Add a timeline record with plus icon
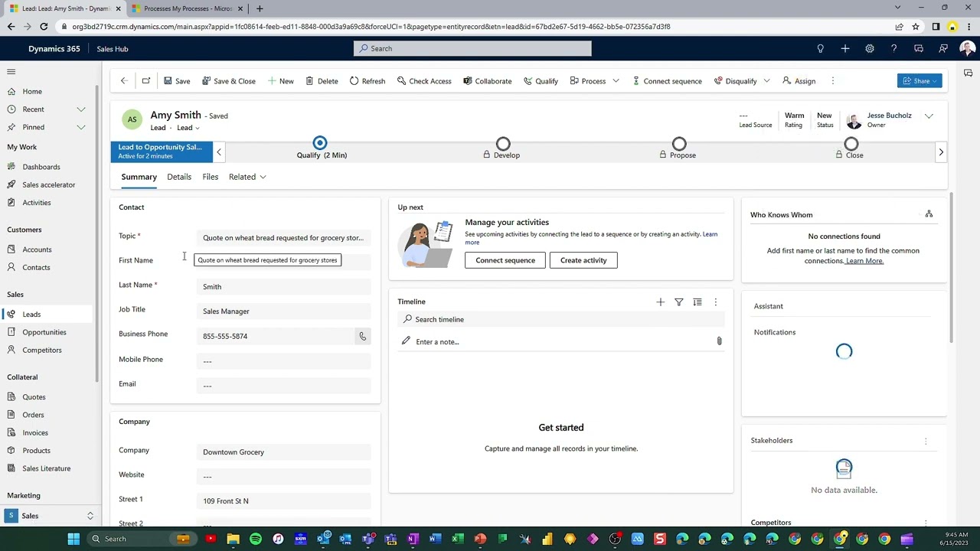This screenshot has width=980, height=551. 660,302
